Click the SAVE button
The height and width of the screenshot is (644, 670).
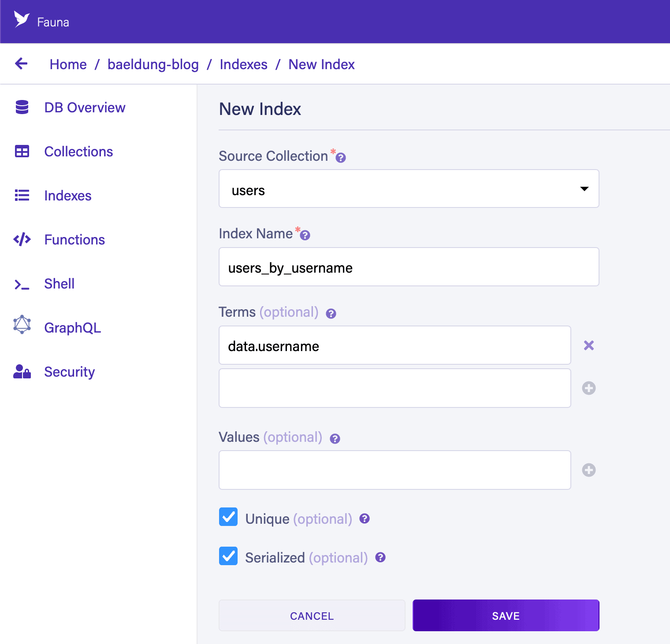point(506,615)
